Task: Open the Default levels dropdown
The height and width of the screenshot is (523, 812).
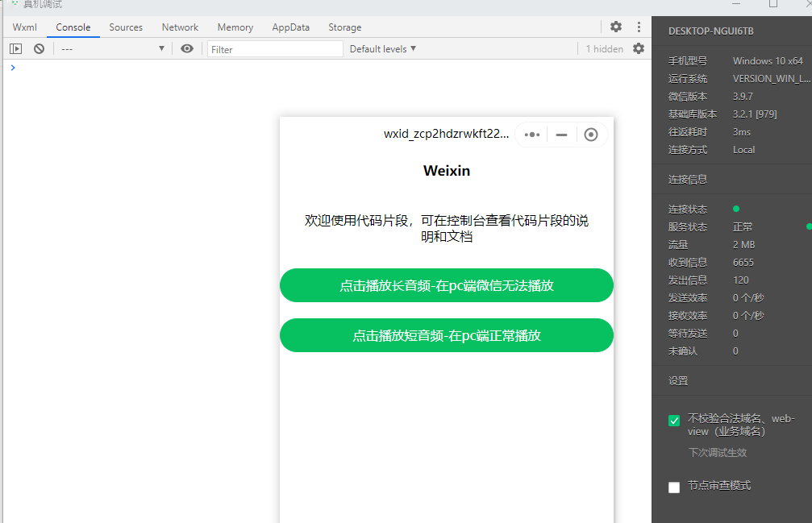Action: tap(383, 48)
